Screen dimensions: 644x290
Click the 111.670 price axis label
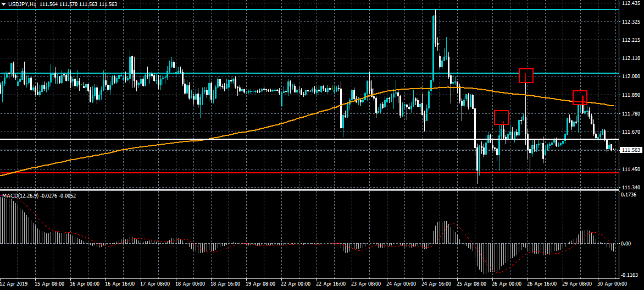[632, 132]
